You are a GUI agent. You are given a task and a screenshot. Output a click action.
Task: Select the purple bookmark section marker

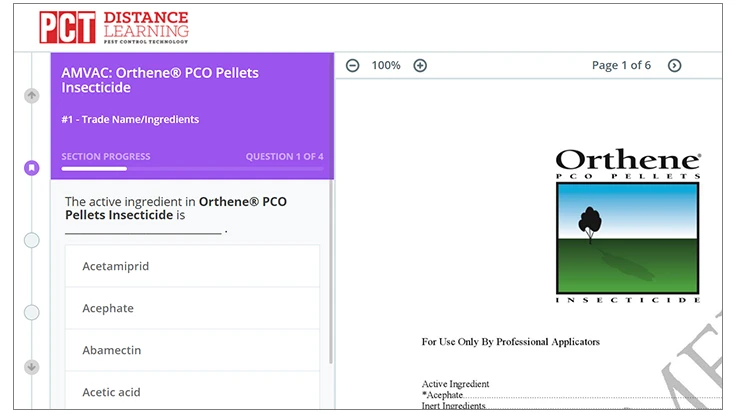coord(32,168)
